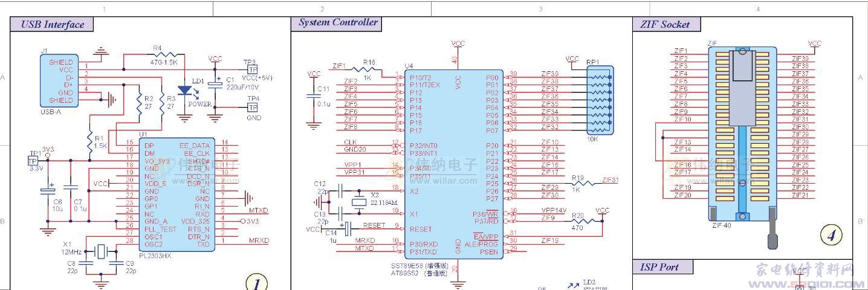Click capacitor C1 220uF/10V
Screen dimensions: 868x290
click(x=216, y=84)
